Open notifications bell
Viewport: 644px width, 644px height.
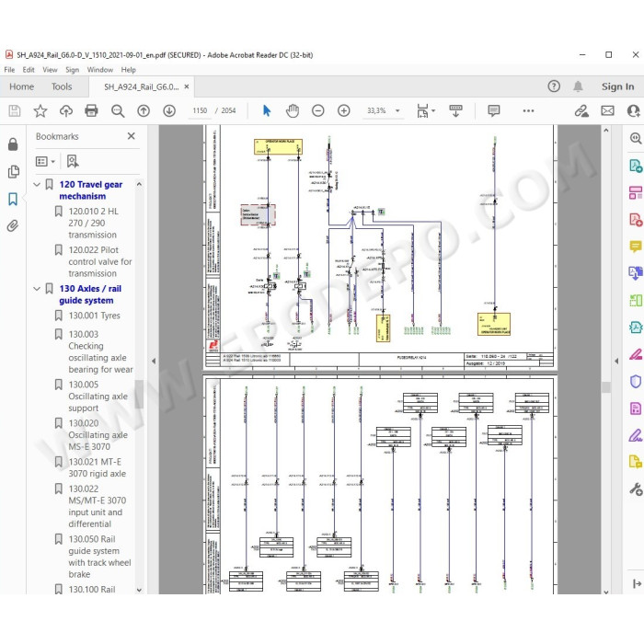click(x=578, y=86)
